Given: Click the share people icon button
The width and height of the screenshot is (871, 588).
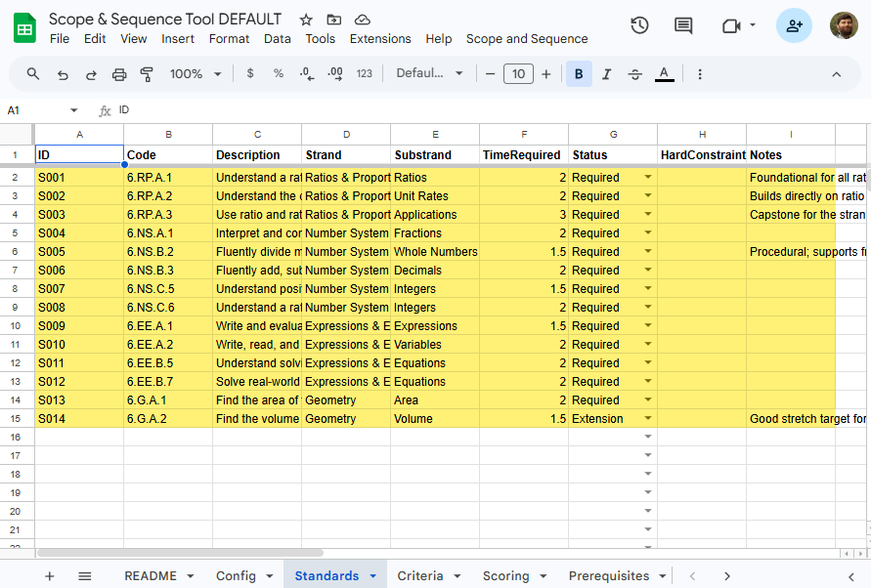Looking at the screenshot, I should tap(794, 26).
